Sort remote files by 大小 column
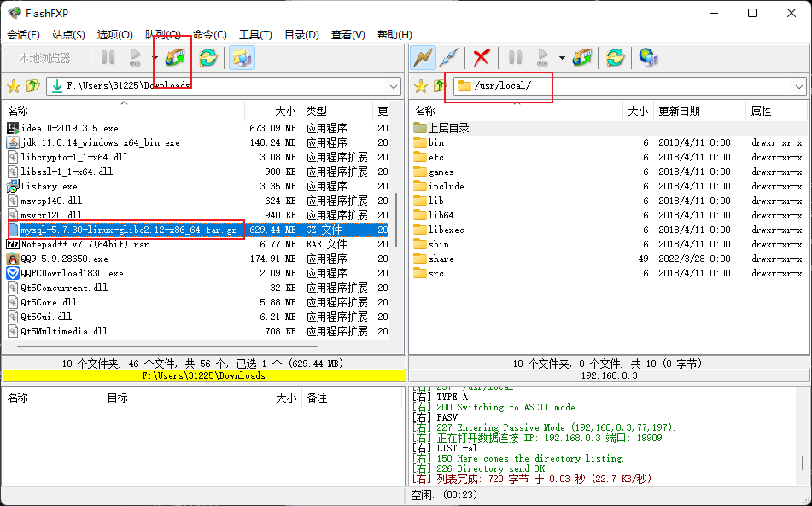The width and height of the screenshot is (812, 506). 638,111
